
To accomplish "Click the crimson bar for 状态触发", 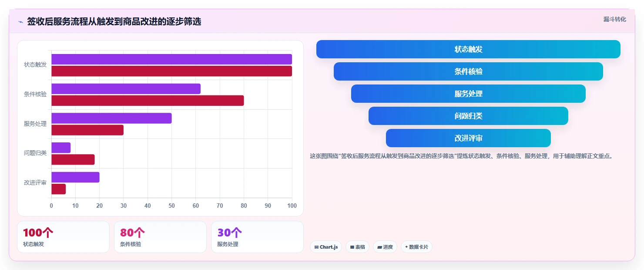I will tap(171, 71).
